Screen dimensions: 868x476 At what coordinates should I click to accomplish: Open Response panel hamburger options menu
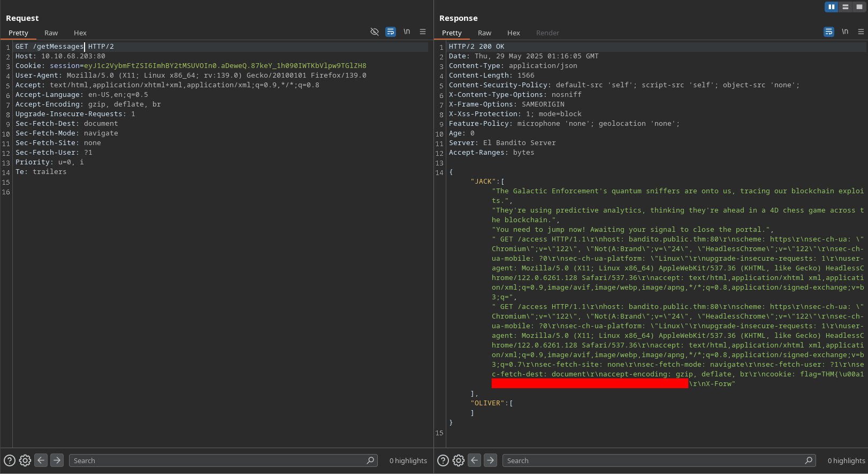(861, 32)
